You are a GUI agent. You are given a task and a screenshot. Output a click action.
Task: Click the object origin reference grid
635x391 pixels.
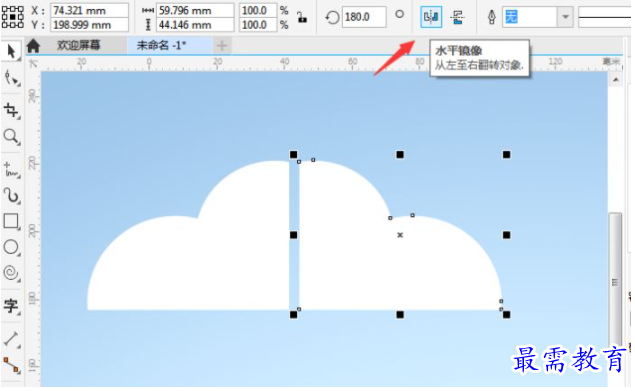12,17
